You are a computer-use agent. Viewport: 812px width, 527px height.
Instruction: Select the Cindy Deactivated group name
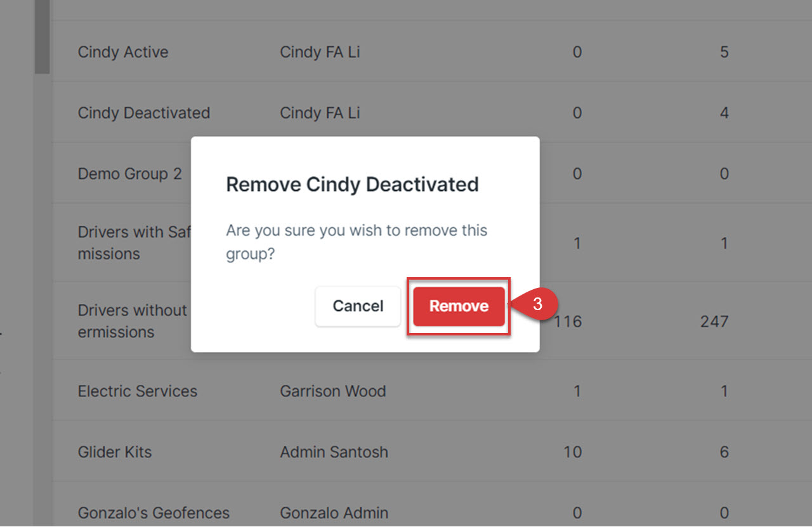point(144,113)
